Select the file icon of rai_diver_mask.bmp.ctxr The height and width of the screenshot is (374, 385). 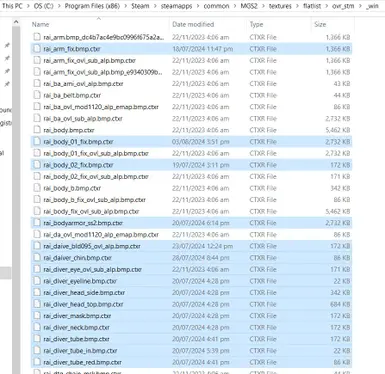37,316
